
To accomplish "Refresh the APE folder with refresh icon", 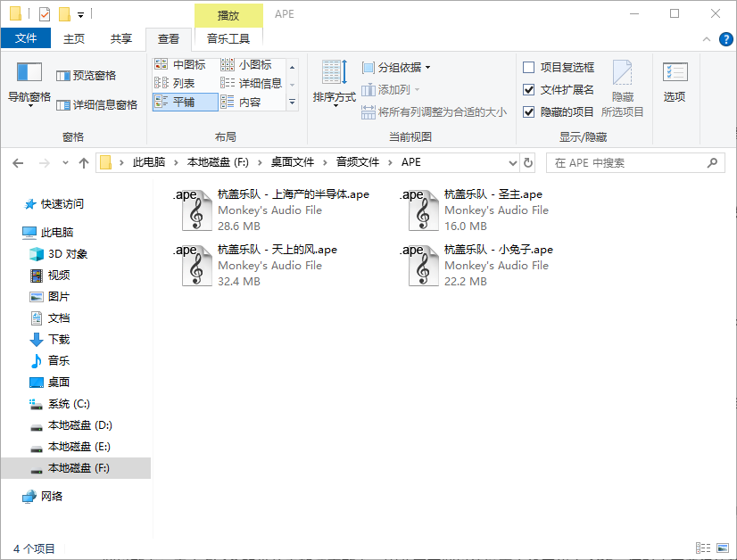I will coord(529,162).
